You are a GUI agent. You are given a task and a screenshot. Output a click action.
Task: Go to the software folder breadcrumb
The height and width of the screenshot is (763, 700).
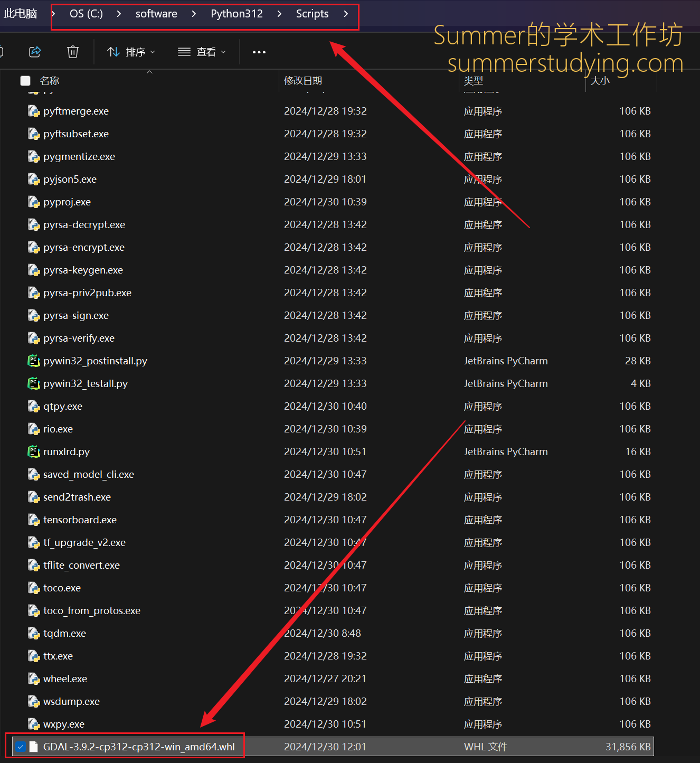[156, 14]
